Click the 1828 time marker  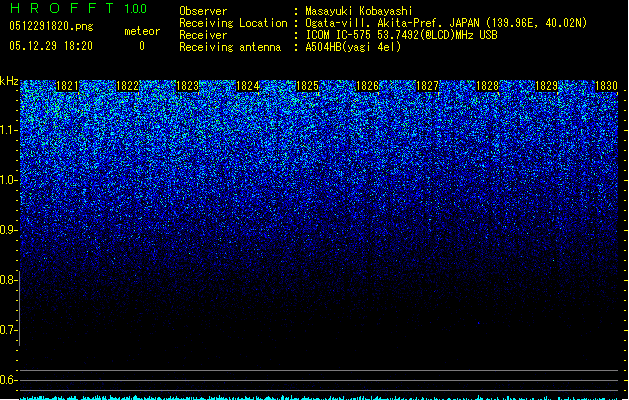[x=487, y=86]
